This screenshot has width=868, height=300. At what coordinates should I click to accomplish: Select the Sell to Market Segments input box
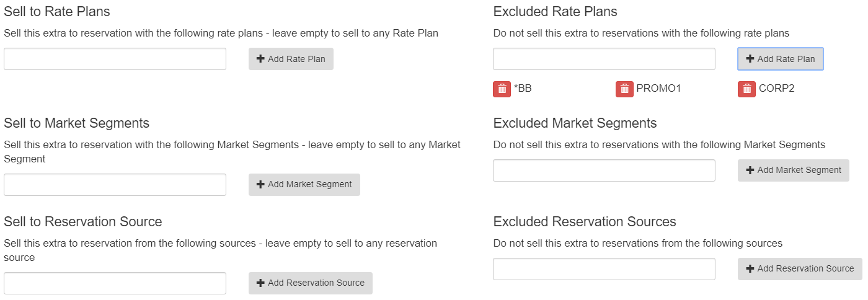pos(115,185)
